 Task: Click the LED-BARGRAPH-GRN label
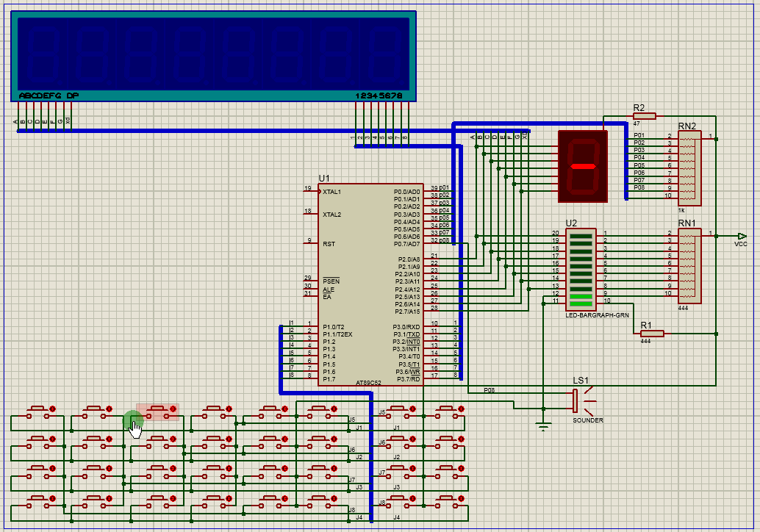[x=597, y=315]
